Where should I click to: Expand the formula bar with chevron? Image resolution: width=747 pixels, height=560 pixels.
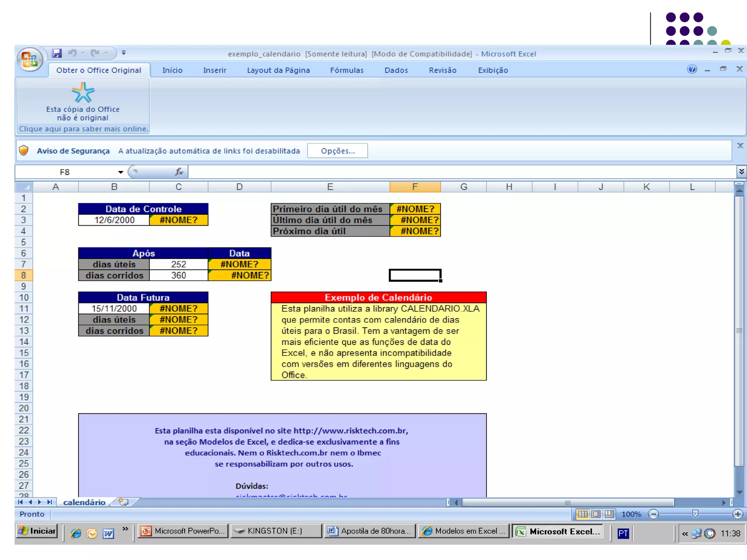pos(741,171)
